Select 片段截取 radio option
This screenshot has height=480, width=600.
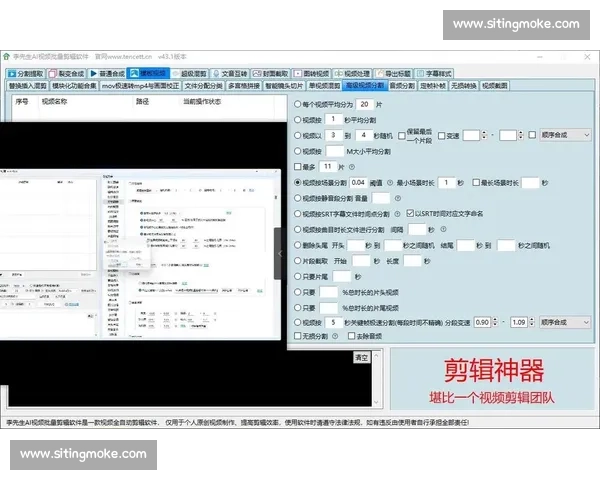coord(297,261)
